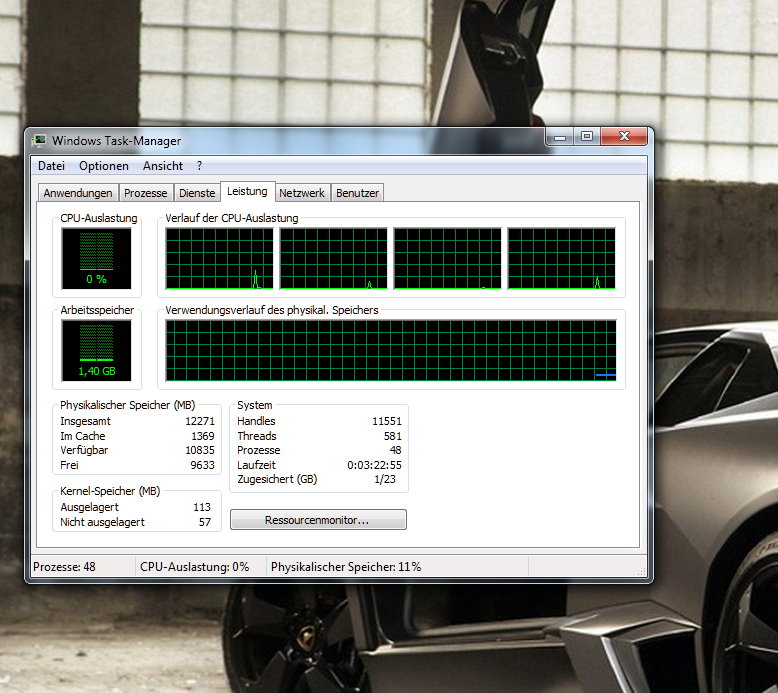
Task: Click the Ausgelagert value 113
Action: pos(202,507)
